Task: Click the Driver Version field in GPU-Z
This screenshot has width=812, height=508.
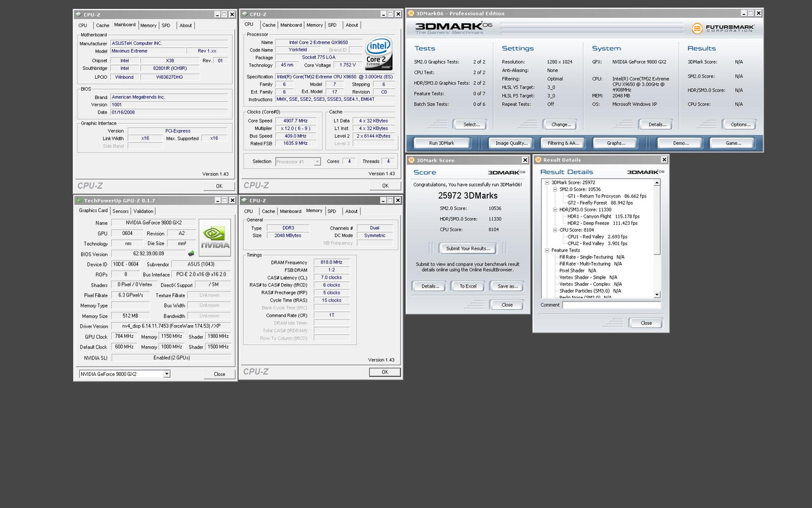Action: pyautogui.click(x=171, y=326)
